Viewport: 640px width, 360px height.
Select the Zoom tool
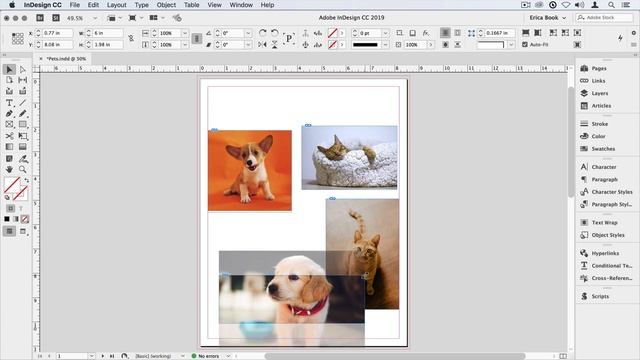tap(23, 169)
